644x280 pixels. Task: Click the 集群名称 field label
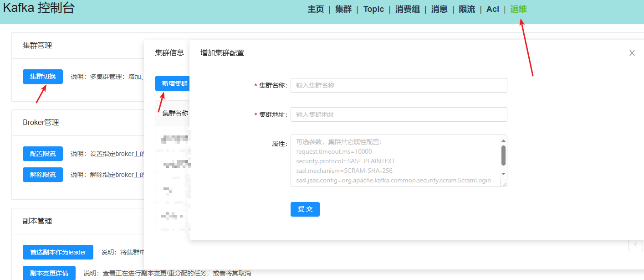271,86
